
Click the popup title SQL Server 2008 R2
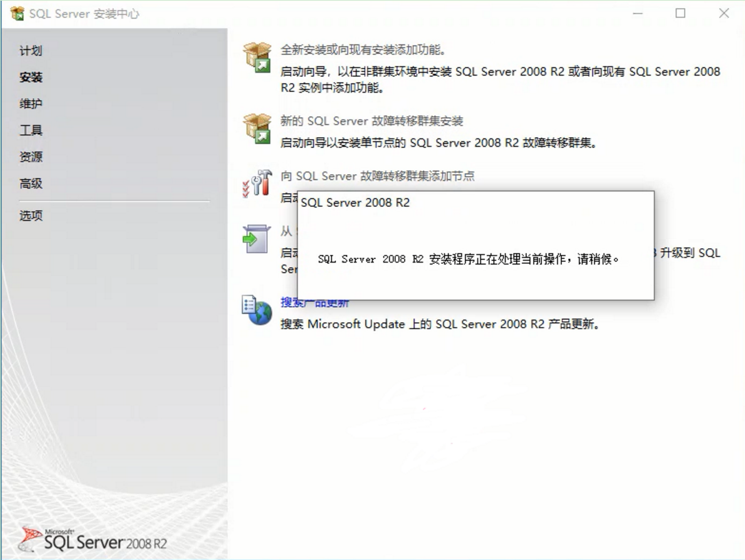[355, 203]
